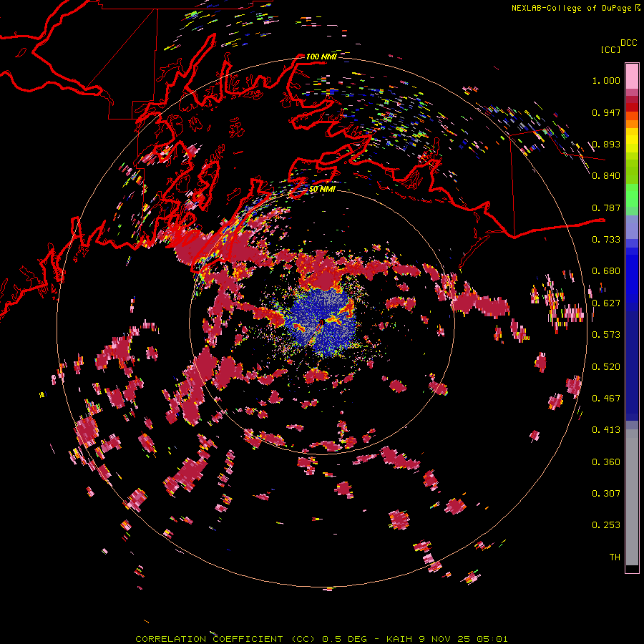The height and width of the screenshot is (644, 644).
Task: Click the 0.520 scale value
Action: coord(606,367)
